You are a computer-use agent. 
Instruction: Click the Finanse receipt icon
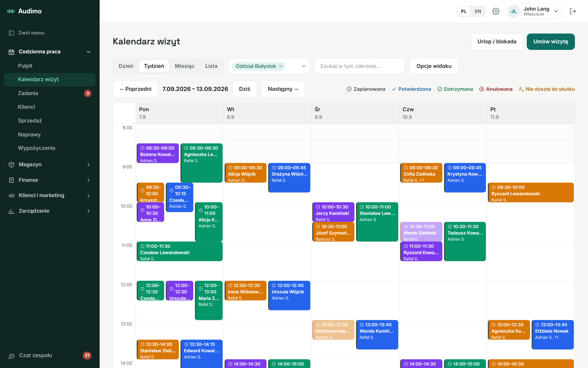tap(11, 180)
